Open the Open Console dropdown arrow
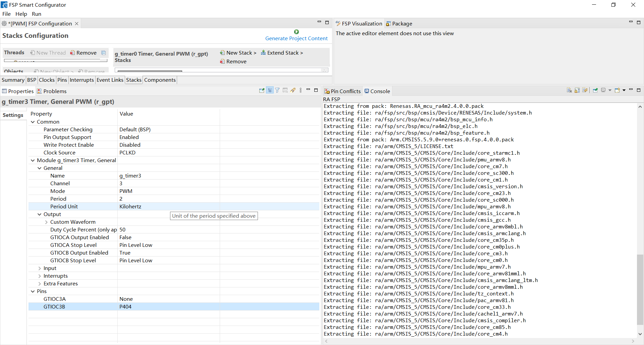644x345 pixels. 624,90
